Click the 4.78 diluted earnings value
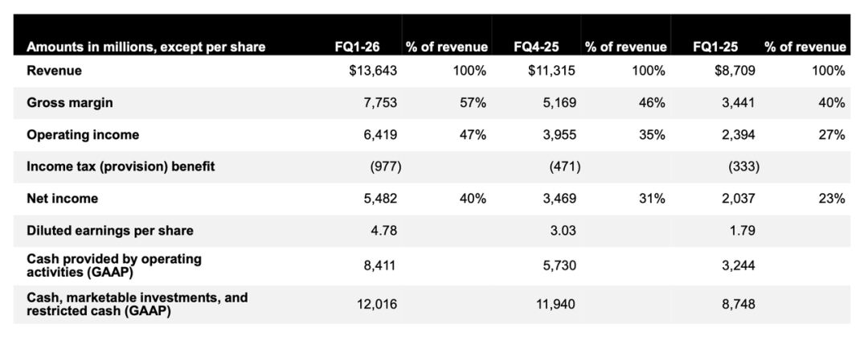Screen dimensions: 868x337 point(385,231)
